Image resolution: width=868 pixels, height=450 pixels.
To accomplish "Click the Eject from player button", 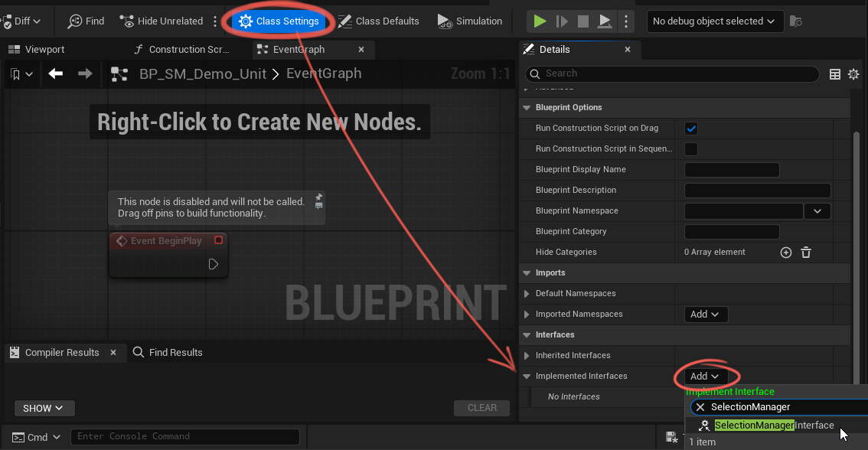I will [605, 21].
